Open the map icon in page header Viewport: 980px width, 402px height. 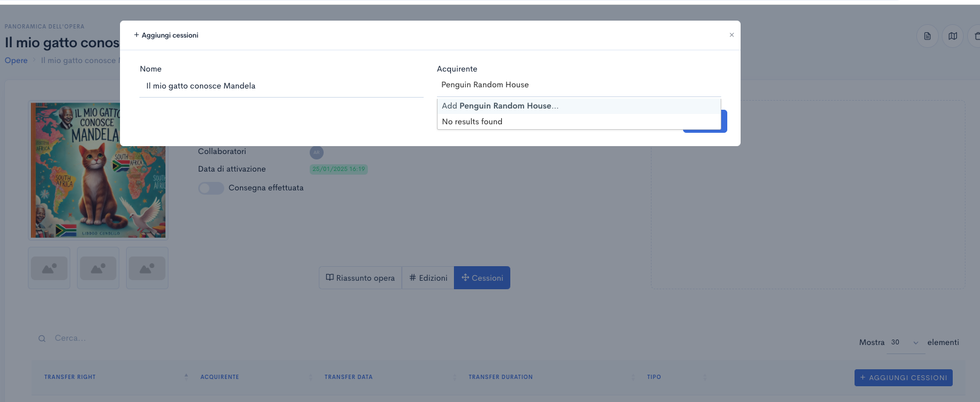[x=953, y=36]
